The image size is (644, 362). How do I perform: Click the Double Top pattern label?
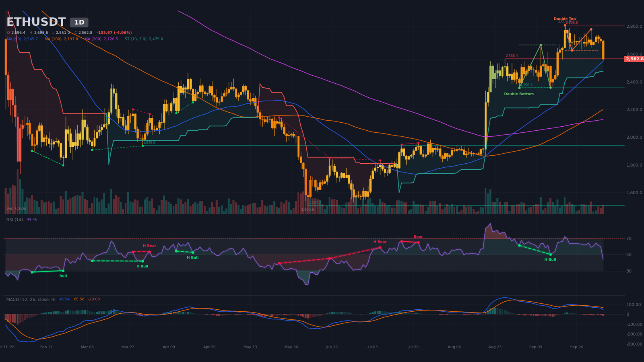tap(565, 19)
